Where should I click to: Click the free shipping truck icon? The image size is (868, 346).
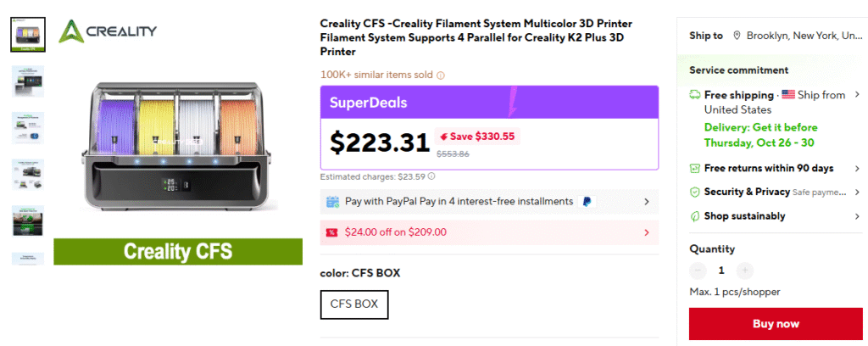tap(695, 95)
